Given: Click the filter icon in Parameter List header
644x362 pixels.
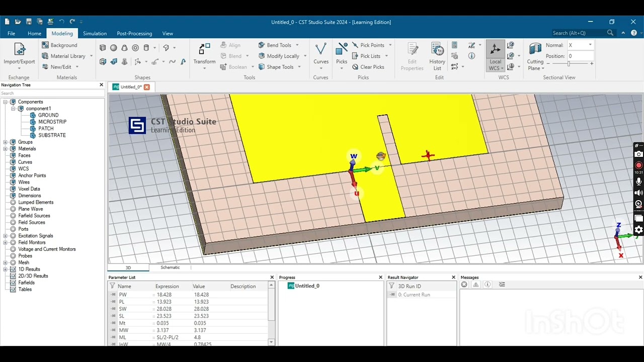Looking at the screenshot, I should pos(112,286).
